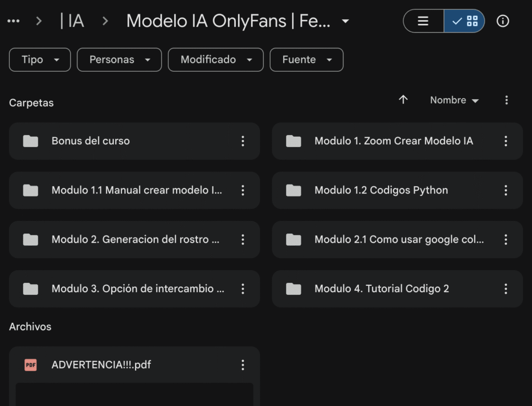Expand the Tipo filter dropdown
532x406 pixels.
[x=39, y=60]
